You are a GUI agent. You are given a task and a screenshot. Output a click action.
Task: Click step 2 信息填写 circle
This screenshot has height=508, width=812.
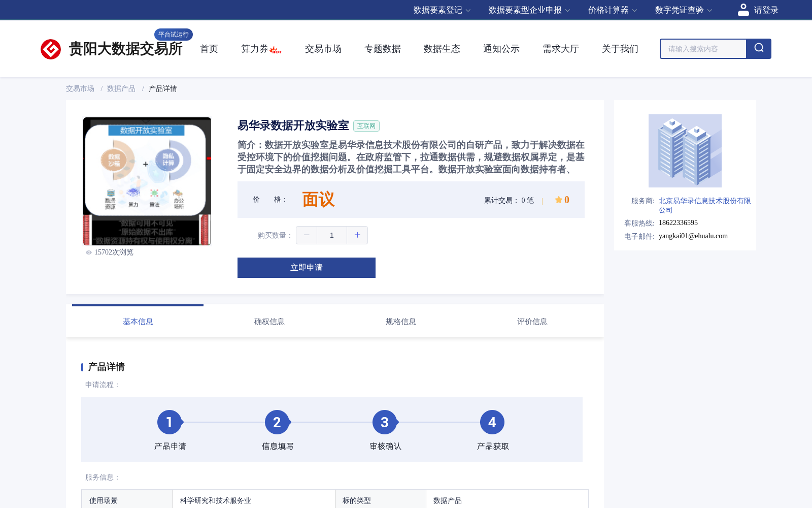coord(277,422)
